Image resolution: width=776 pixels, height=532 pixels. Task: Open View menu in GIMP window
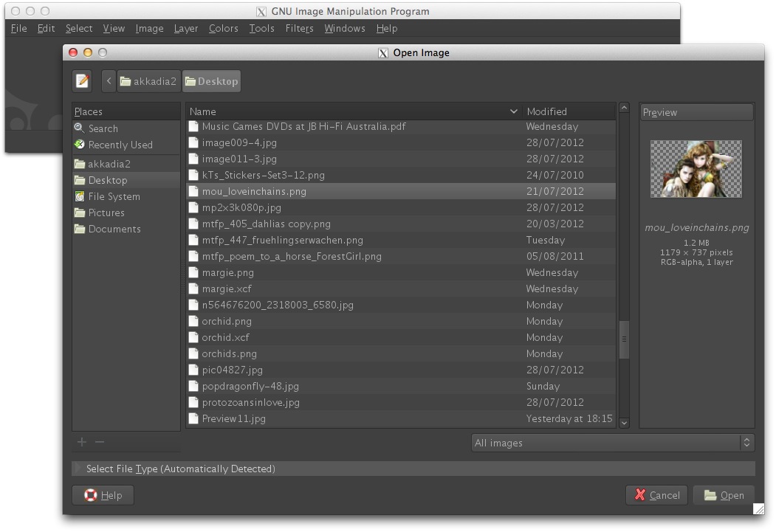[x=114, y=28]
